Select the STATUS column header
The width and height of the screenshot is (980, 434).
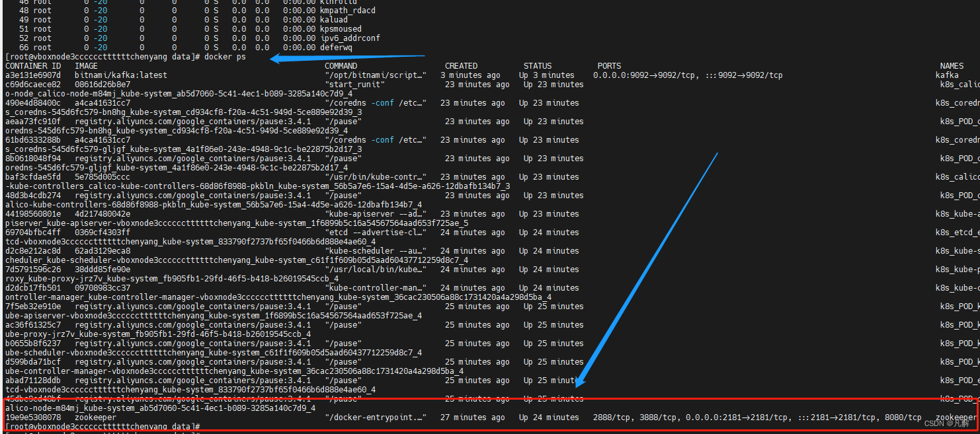tap(538, 66)
